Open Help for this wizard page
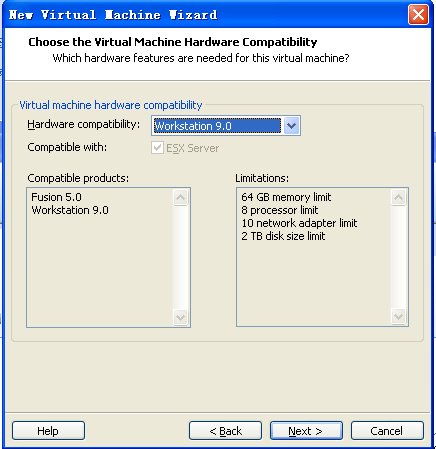The width and height of the screenshot is (436, 449). point(48,431)
